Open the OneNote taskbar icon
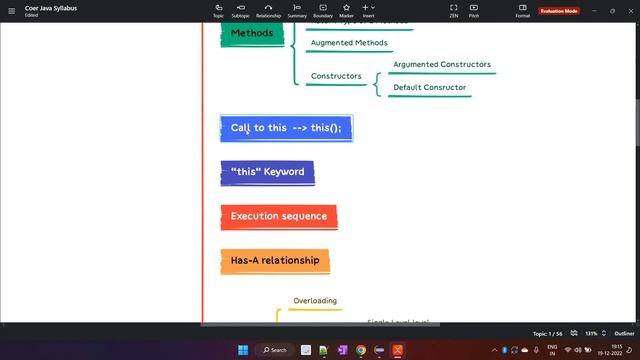640x360 pixels. [x=342, y=350]
